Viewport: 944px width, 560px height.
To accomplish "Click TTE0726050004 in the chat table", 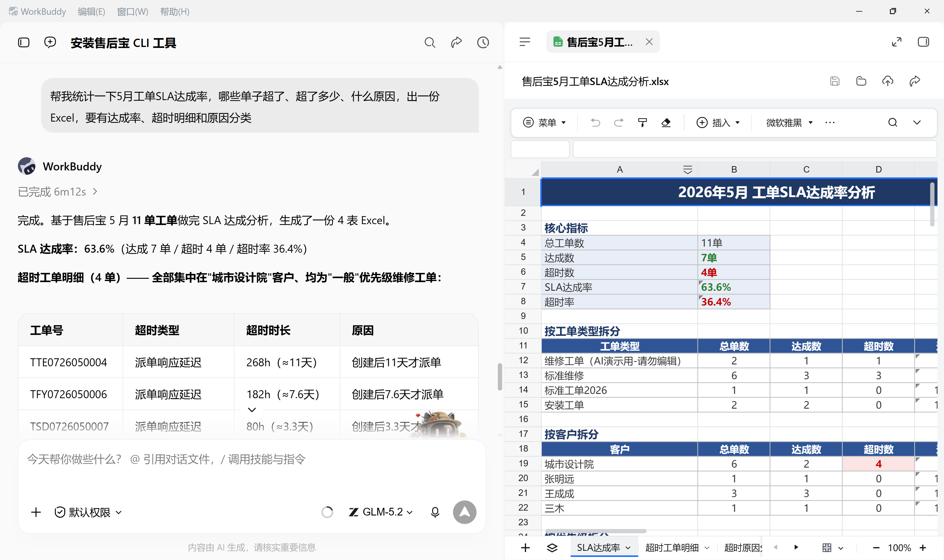I will [69, 362].
